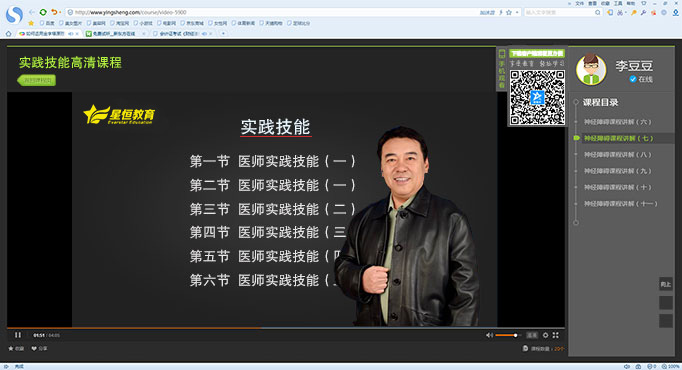Add course to favorites with star 收藏

coord(16,349)
